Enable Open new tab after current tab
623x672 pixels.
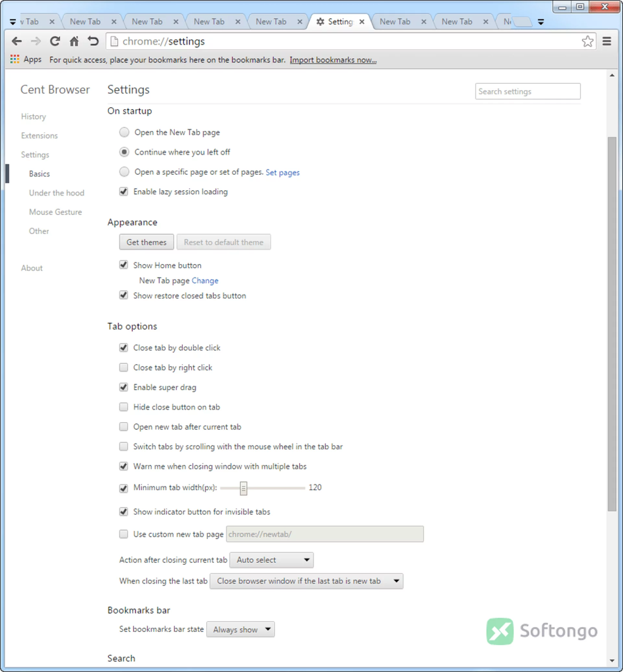(x=123, y=427)
